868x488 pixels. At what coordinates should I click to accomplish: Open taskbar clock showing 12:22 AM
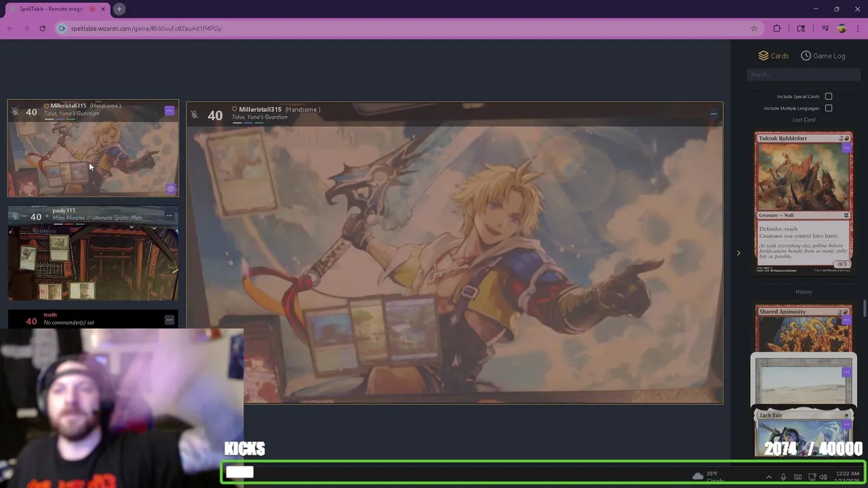coord(848,477)
